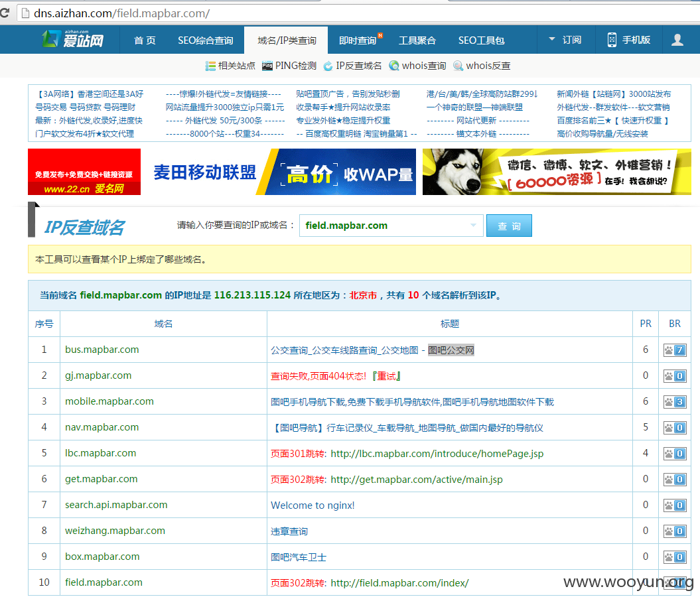
Task: Open SEO综合查询 tab
Action: click(206, 40)
